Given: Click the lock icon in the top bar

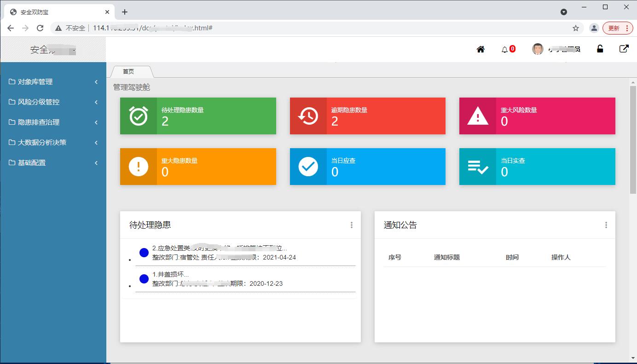Looking at the screenshot, I should pos(600,49).
